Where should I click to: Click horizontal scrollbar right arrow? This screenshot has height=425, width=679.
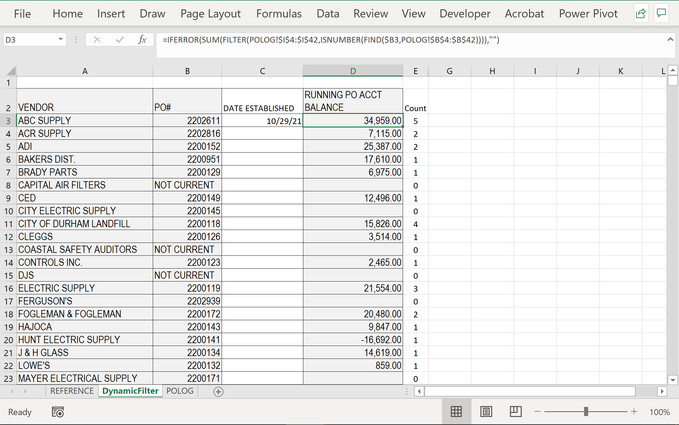pos(662,392)
